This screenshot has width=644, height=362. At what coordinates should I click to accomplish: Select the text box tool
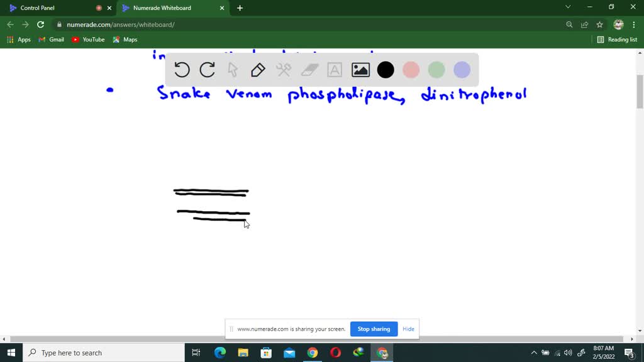pyautogui.click(x=335, y=70)
